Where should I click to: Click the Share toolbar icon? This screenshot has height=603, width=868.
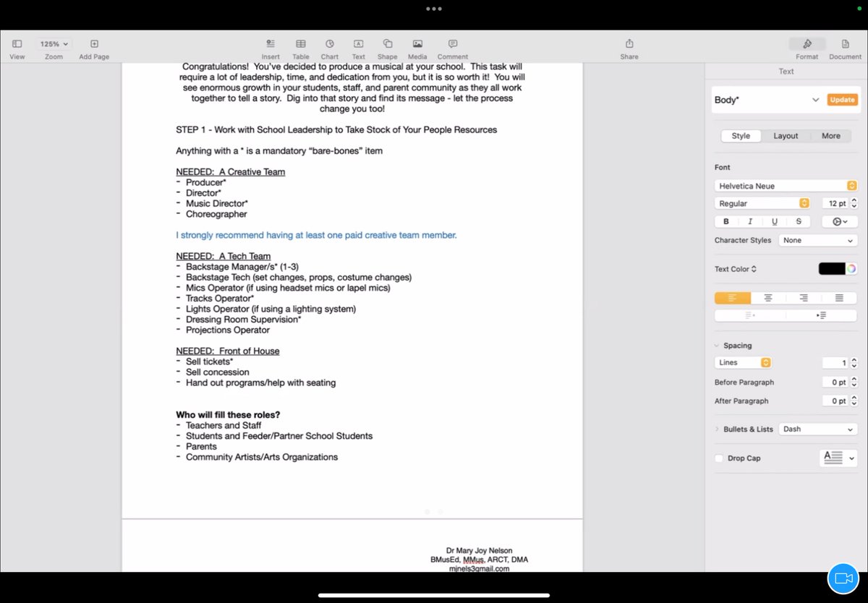[x=629, y=44]
